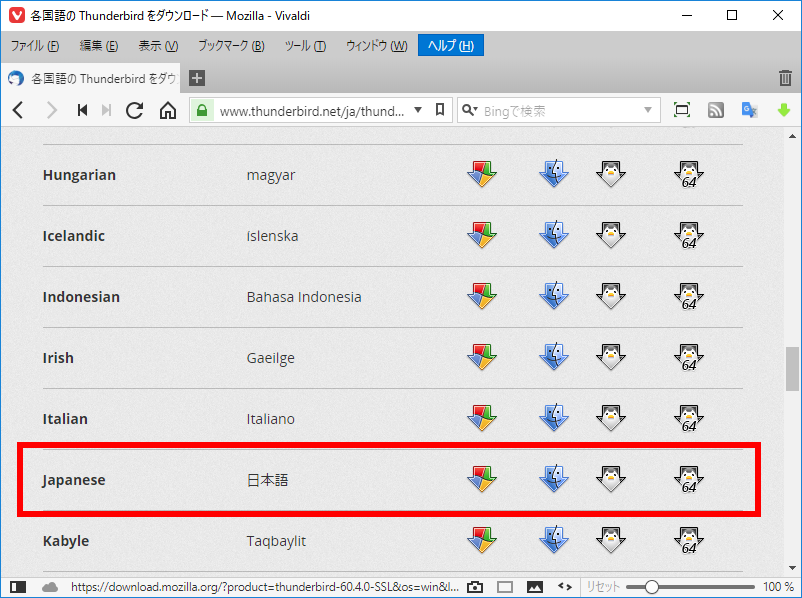Open the Google Translate extension

pyautogui.click(x=749, y=110)
